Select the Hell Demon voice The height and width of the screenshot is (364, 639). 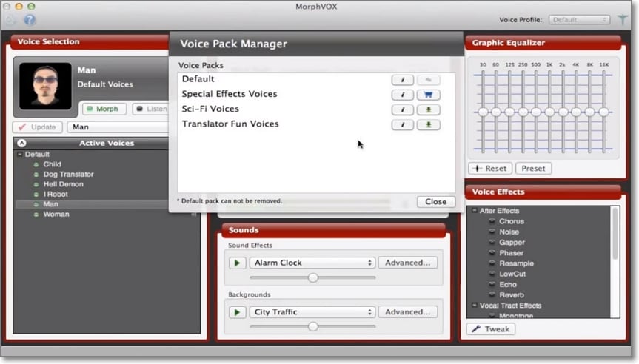pyautogui.click(x=63, y=184)
